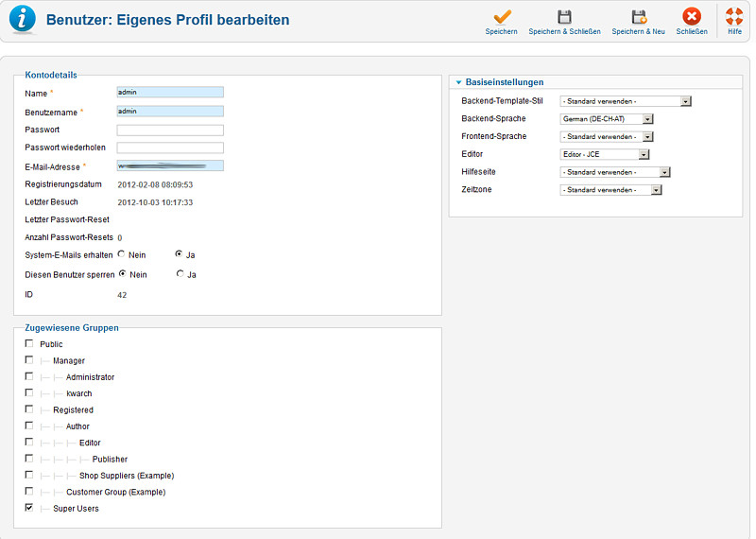Select Nein for Diesen Benutzer sperren
The image size is (756, 539).
[x=123, y=273]
